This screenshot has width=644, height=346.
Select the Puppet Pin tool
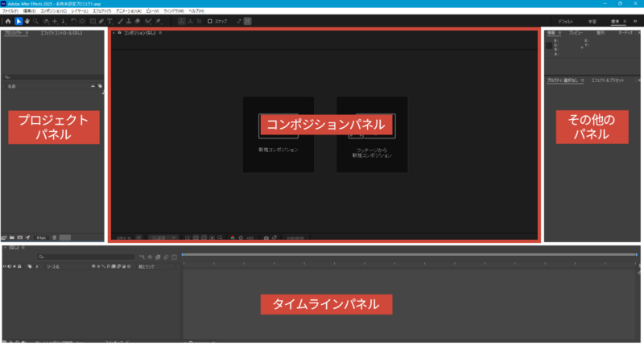click(x=158, y=21)
